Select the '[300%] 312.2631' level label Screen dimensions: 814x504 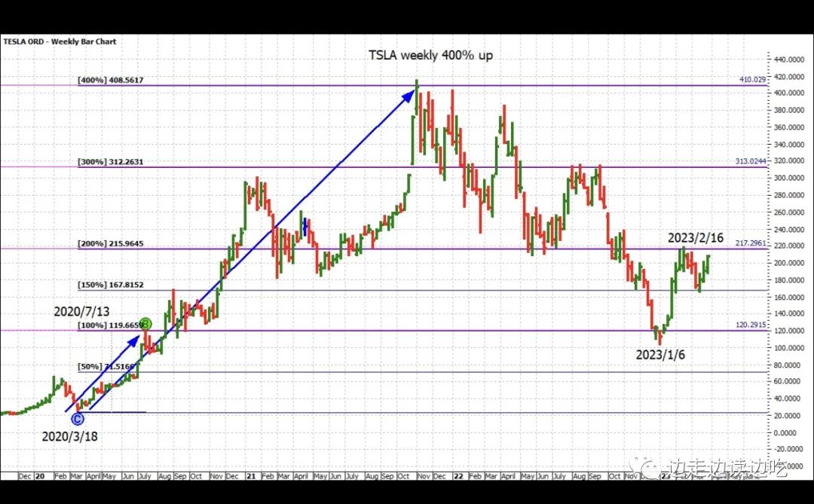click(x=111, y=161)
